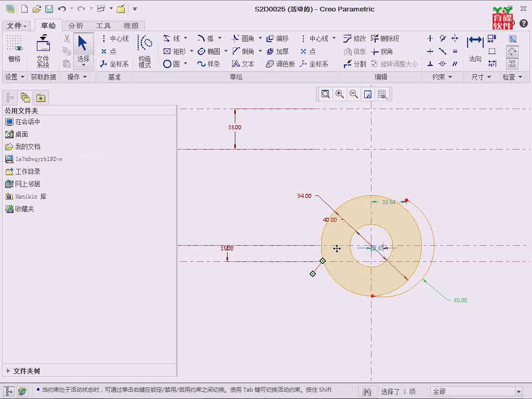The height and width of the screenshot is (399, 532).
Task: Choose the Ellipse (椭圆) tool
Action: coord(209,51)
